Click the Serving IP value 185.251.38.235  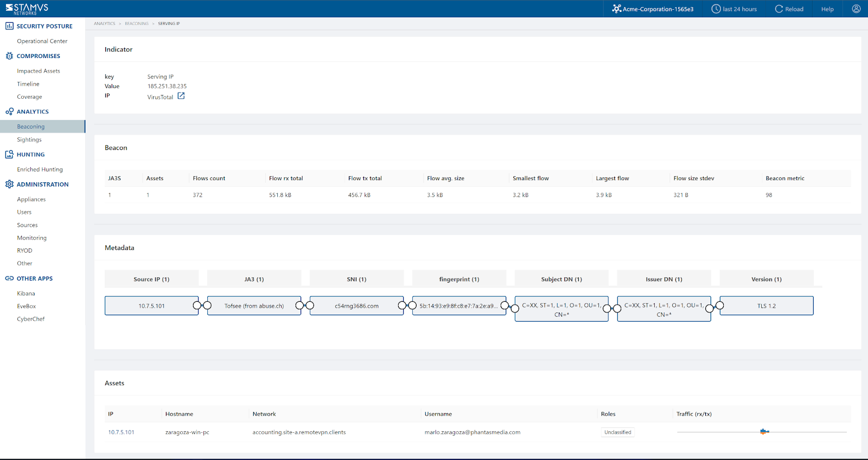(x=167, y=86)
